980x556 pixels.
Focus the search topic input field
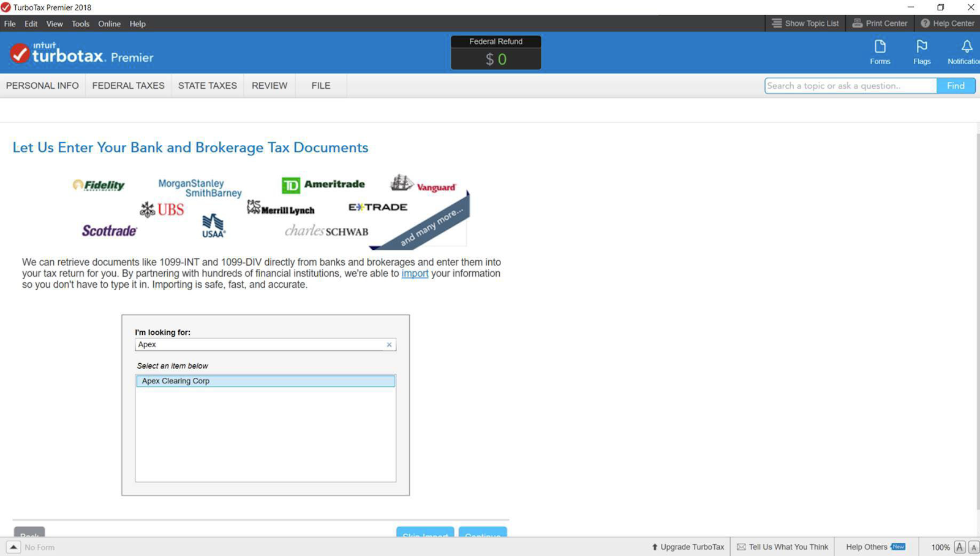[x=850, y=86]
